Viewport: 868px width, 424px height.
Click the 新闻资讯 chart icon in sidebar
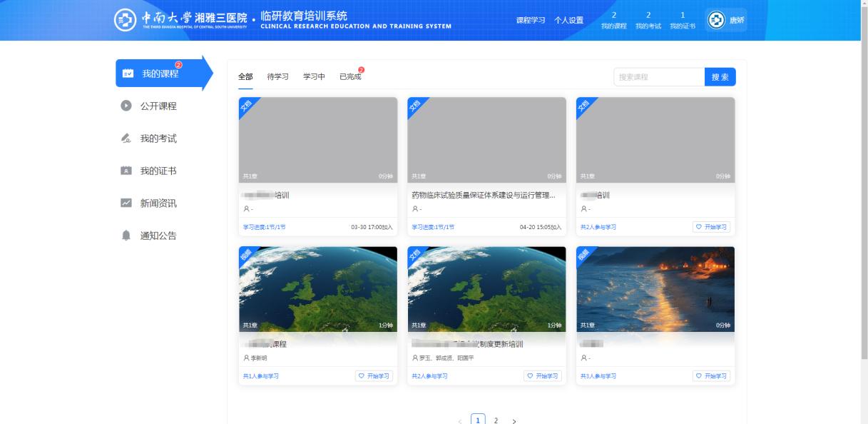(127, 203)
